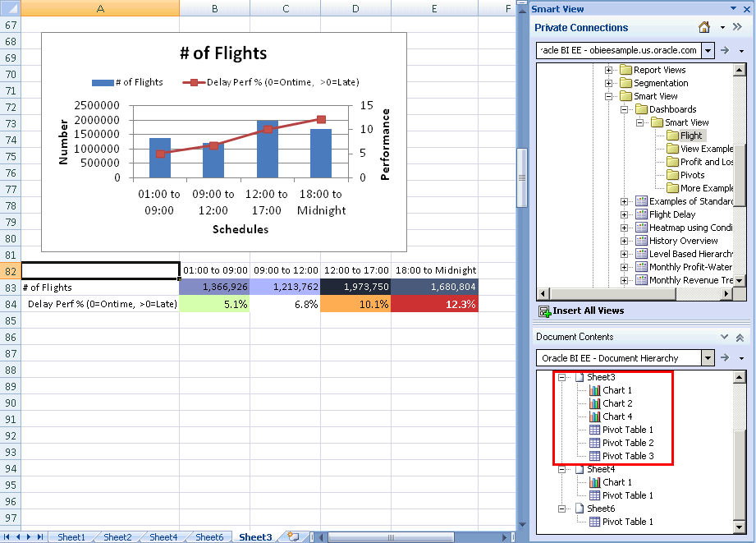The height and width of the screenshot is (543, 756).
Task: Click the double up-chevron in Document Contents
Action: coord(740,338)
